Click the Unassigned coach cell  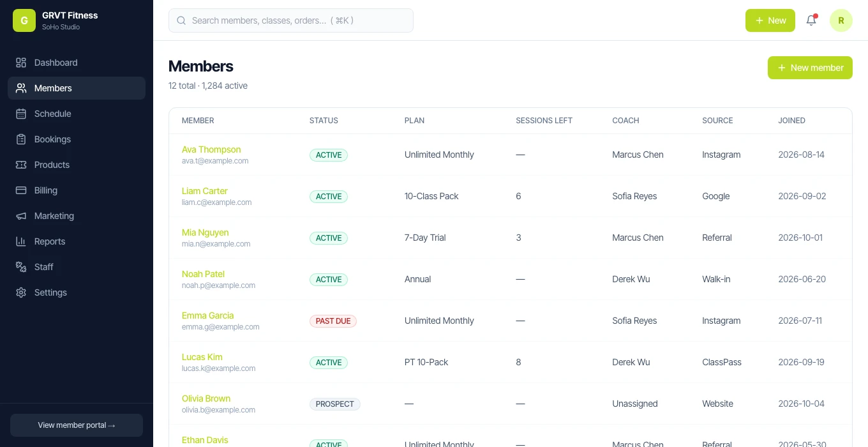[x=635, y=404]
